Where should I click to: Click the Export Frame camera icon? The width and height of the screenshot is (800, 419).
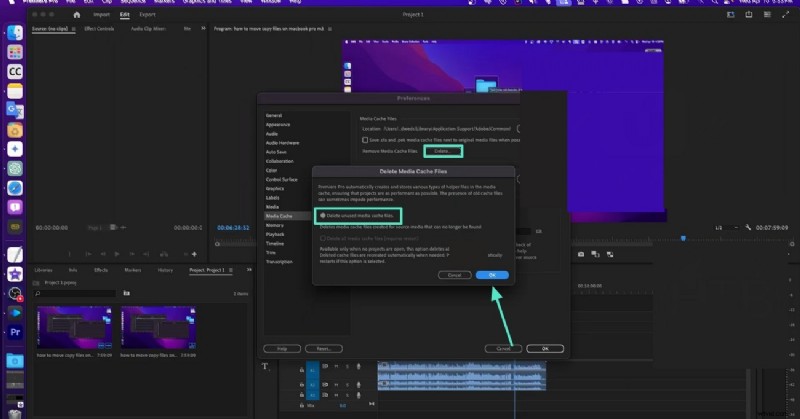pos(581,254)
